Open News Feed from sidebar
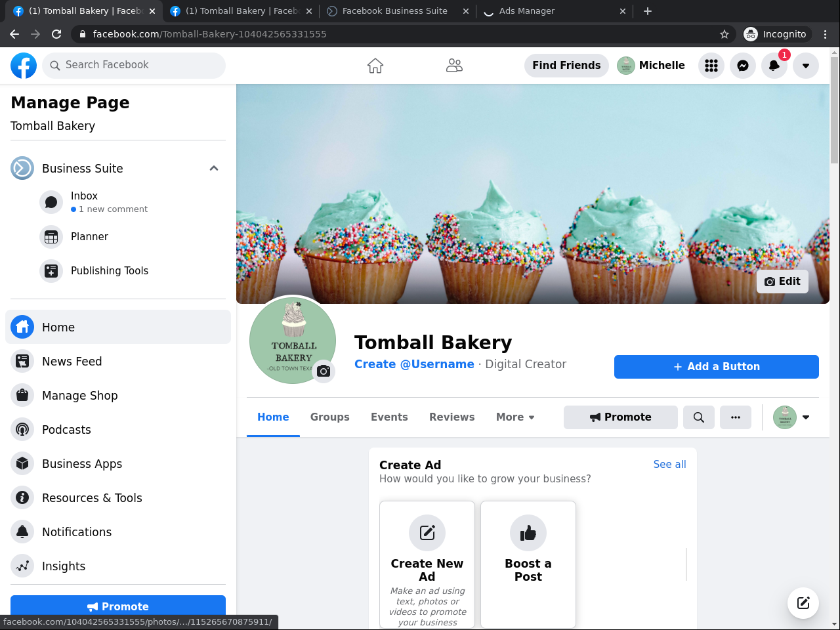Image resolution: width=840 pixels, height=630 pixels. click(x=118, y=361)
